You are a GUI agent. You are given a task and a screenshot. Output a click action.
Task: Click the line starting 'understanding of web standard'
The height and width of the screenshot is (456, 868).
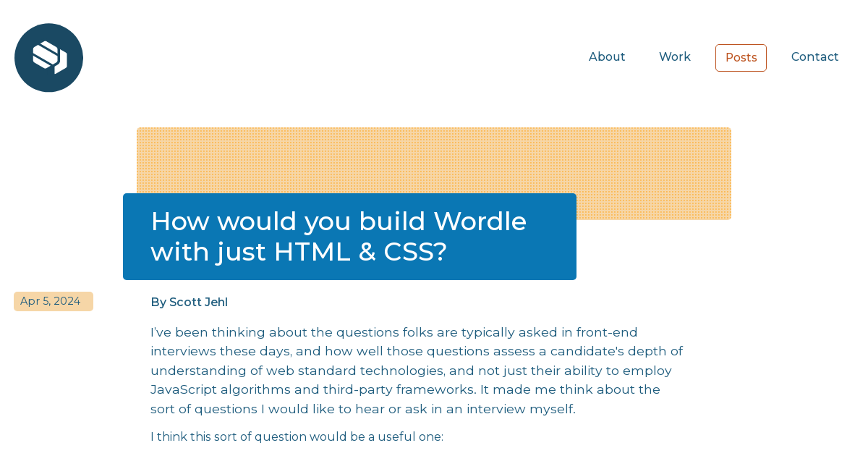point(411,371)
